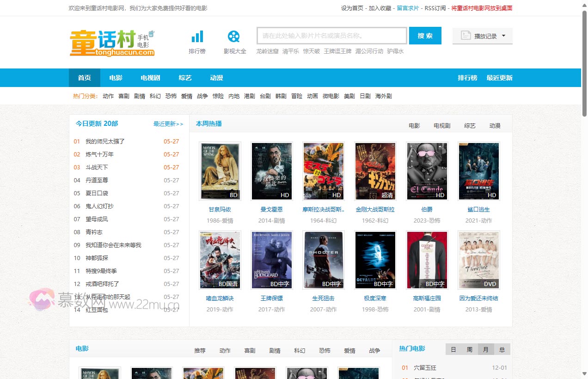Open the 甘泉玛侬 movie poster
Image resolution: width=588 pixels, height=379 pixels.
pyautogui.click(x=220, y=171)
